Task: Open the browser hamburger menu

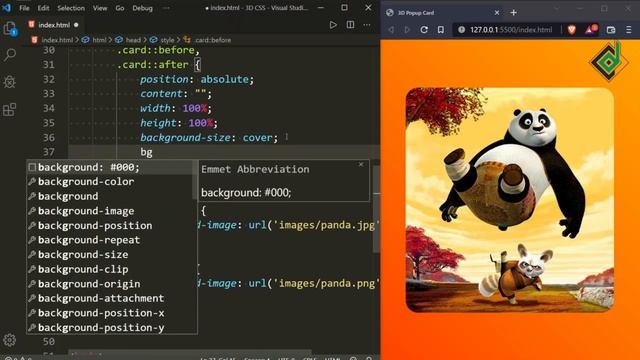Action: pyautogui.click(x=629, y=30)
